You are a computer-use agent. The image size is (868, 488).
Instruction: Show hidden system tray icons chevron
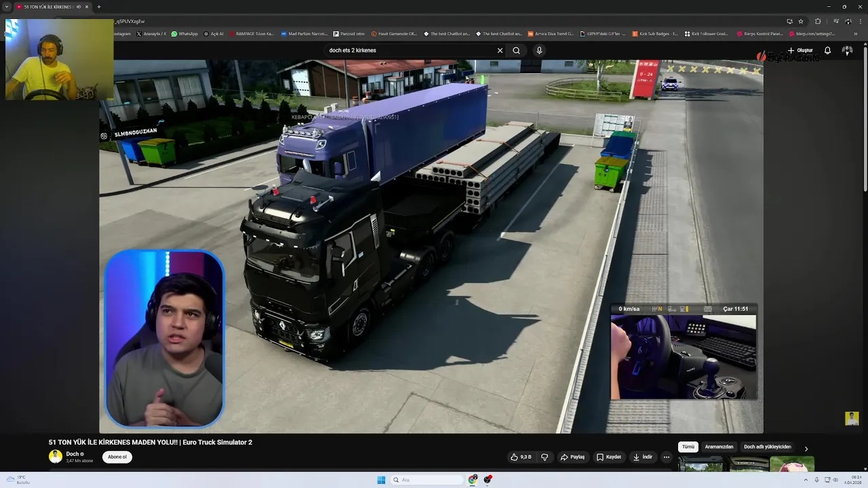pyautogui.click(x=806, y=480)
